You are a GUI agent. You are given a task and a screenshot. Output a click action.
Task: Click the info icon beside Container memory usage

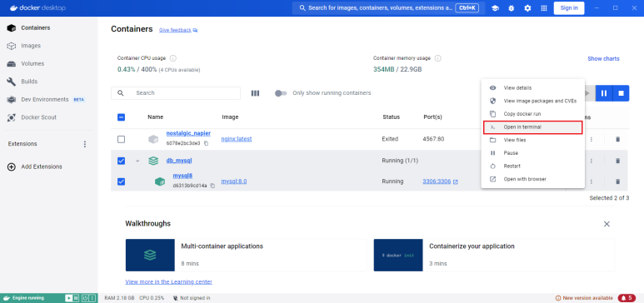(x=438, y=58)
